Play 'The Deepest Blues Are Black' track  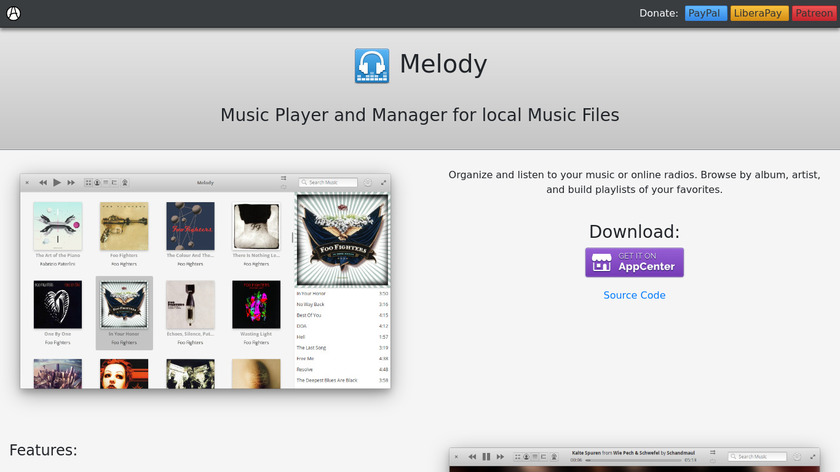click(342, 380)
